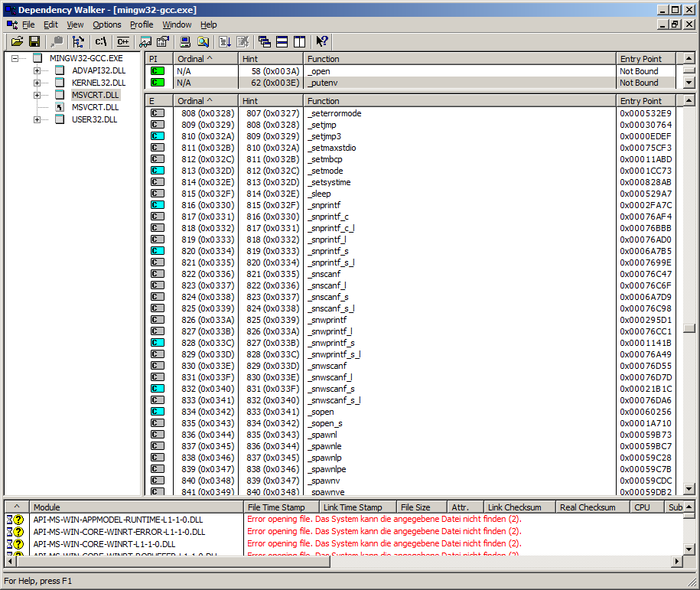Open the Edit menu

51,24
